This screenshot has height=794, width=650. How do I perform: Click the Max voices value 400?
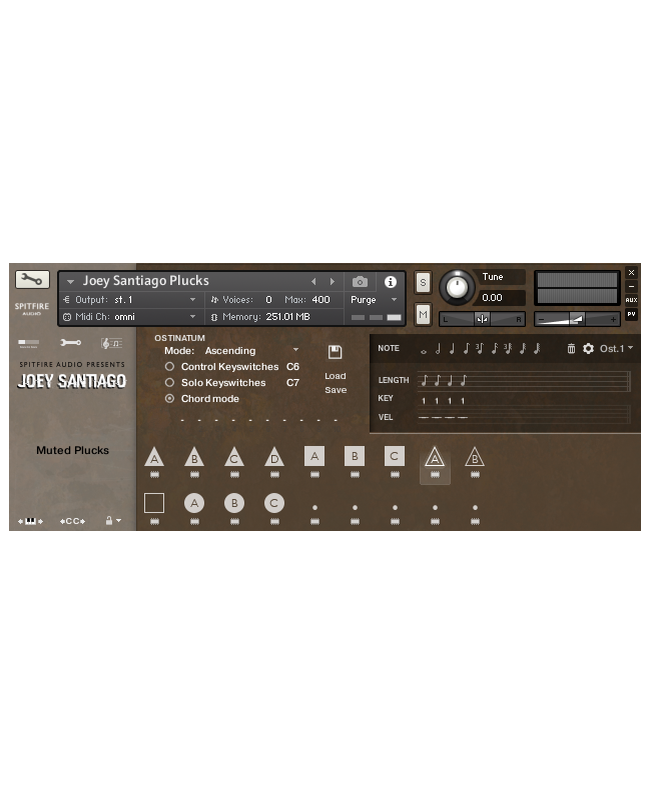321,300
